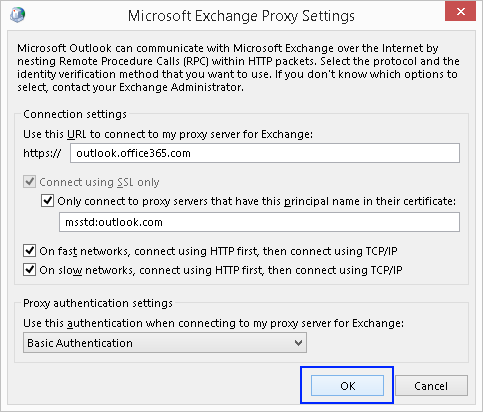Toggle the principal name certificate checkbox
The image size is (483, 412).
point(47,201)
